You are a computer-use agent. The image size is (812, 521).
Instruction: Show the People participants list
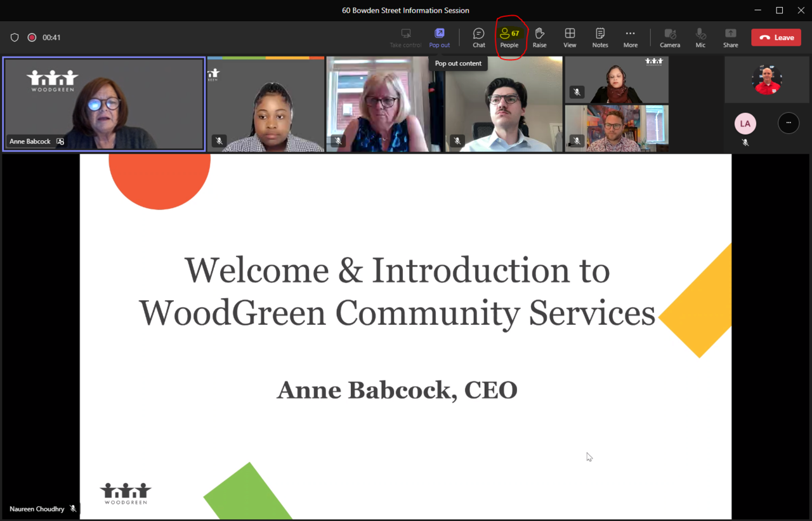click(509, 37)
